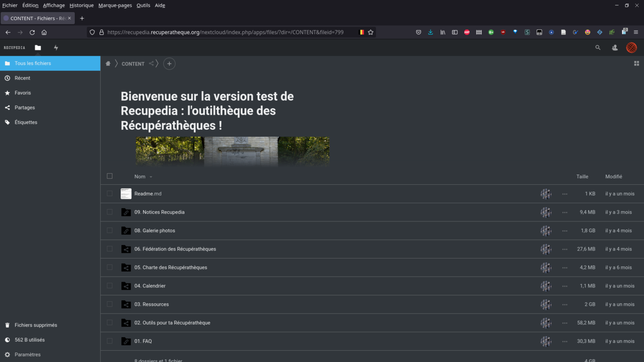Image resolution: width=644 pixels, height=362 pixels.
Task: Open Fichiers supprimés in sidebar
Action: click(x=36, y=325)
